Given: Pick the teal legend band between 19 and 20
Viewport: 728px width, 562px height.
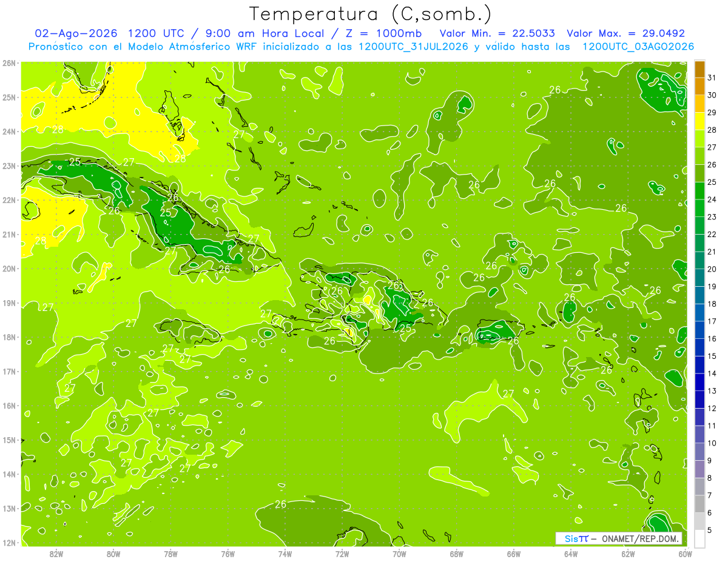Looking at the screenshot, I should click(699, 278).
